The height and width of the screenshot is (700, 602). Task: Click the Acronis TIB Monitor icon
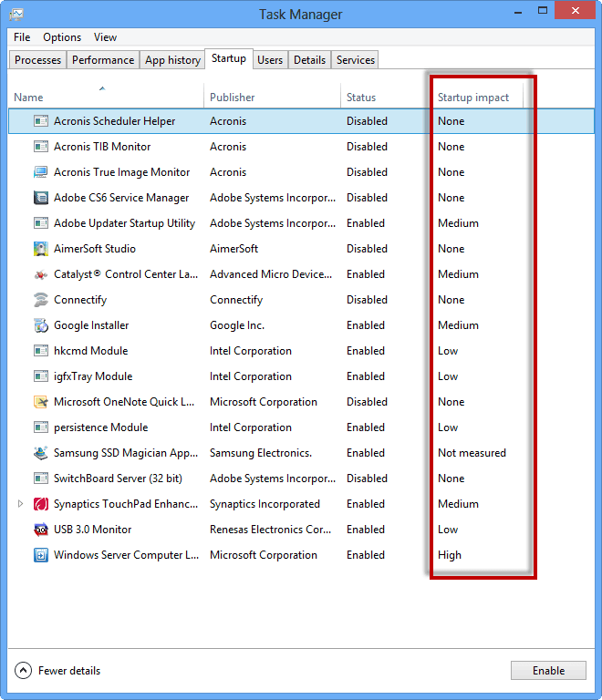[x=41, y=147]
